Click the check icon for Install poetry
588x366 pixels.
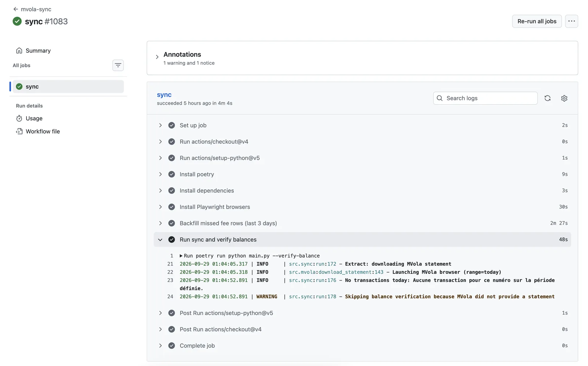coord(172,174)
